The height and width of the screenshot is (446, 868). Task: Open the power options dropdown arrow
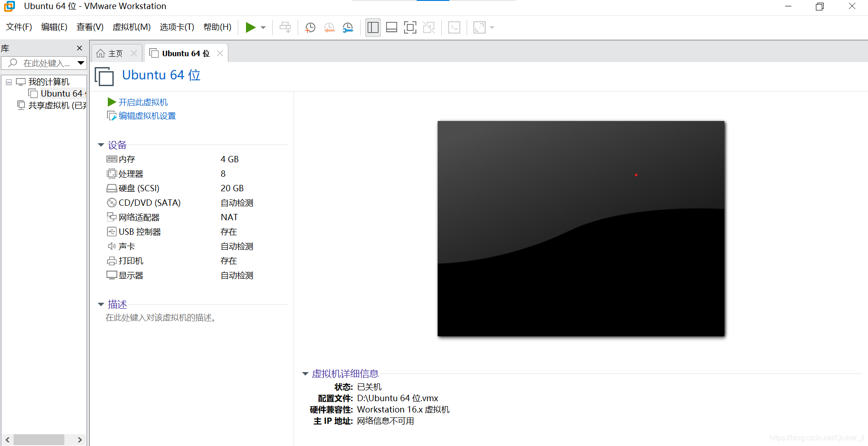[263, 28]
